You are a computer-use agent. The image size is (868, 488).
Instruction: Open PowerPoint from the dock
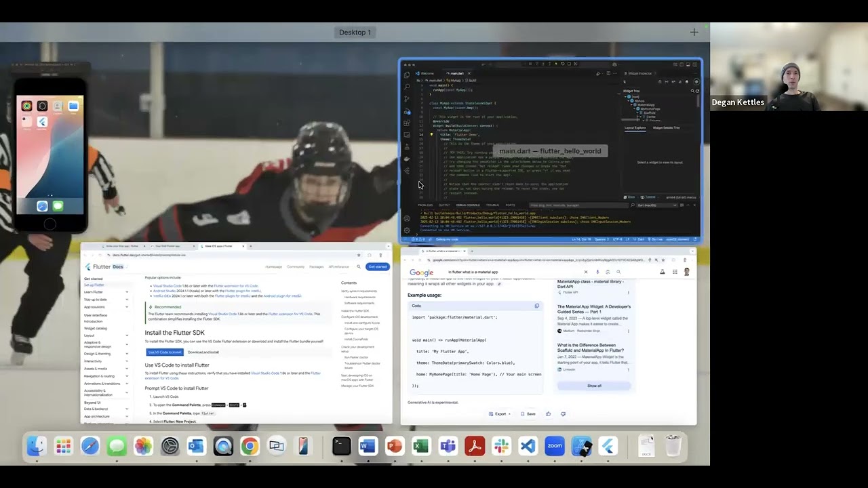coord(394,446)
